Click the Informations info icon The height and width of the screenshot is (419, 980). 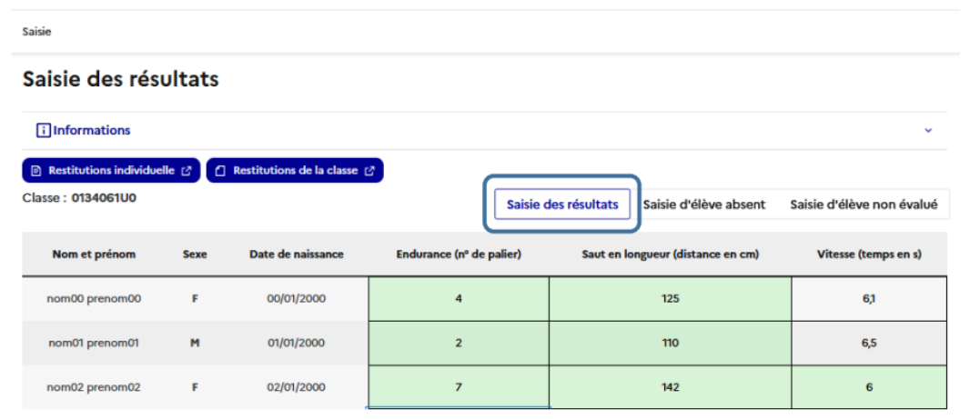click(43, 131)
